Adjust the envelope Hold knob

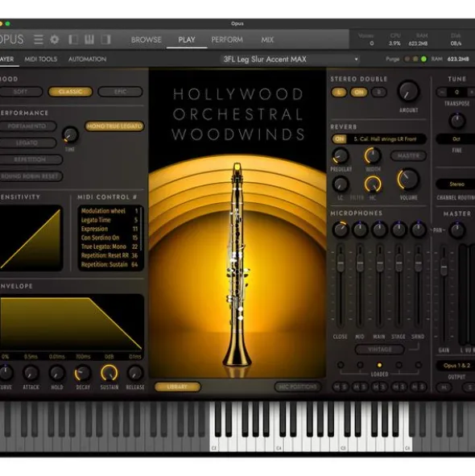point(57,373)
